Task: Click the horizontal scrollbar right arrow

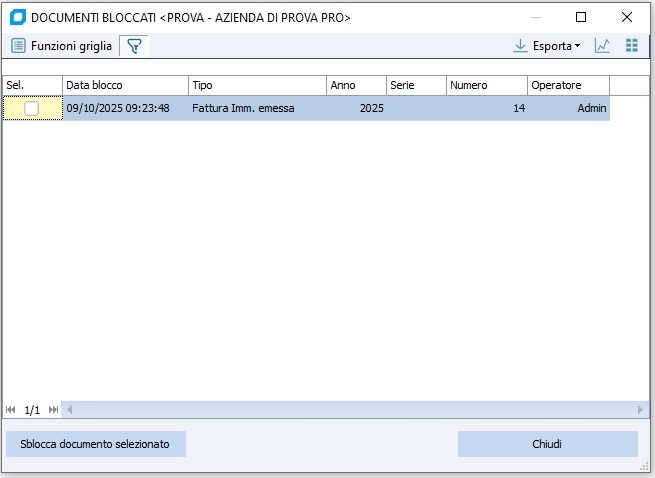Action: pos(641,410)
